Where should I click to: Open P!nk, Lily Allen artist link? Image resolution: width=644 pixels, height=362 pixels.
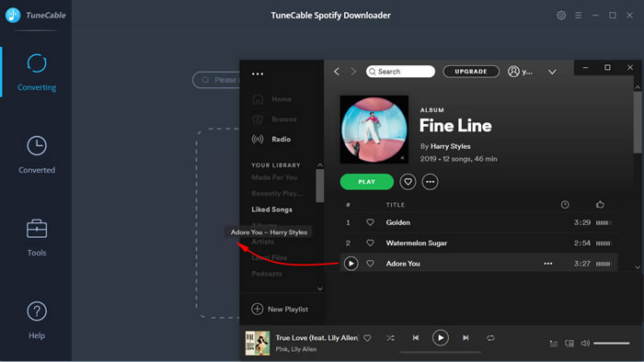coord(296,349)
